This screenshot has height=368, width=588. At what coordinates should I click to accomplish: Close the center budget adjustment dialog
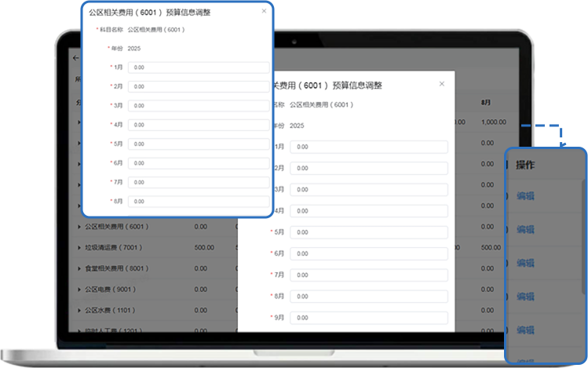tap(442, 83)
